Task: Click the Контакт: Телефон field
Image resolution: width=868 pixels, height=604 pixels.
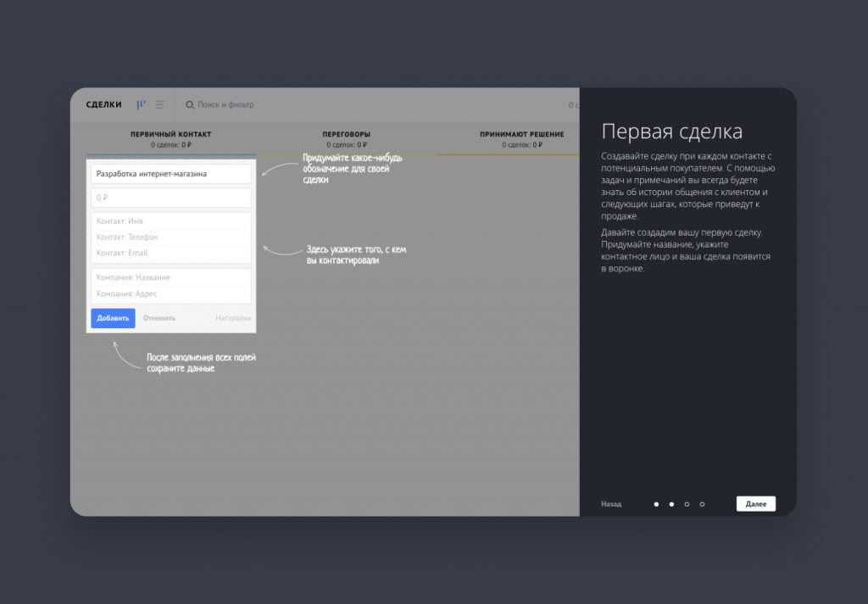Action: tap(170, 237)
